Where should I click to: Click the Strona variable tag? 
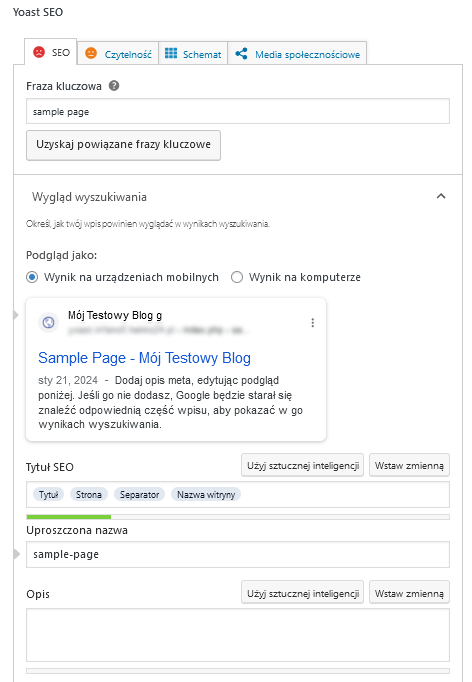click(x=89, y=495)
